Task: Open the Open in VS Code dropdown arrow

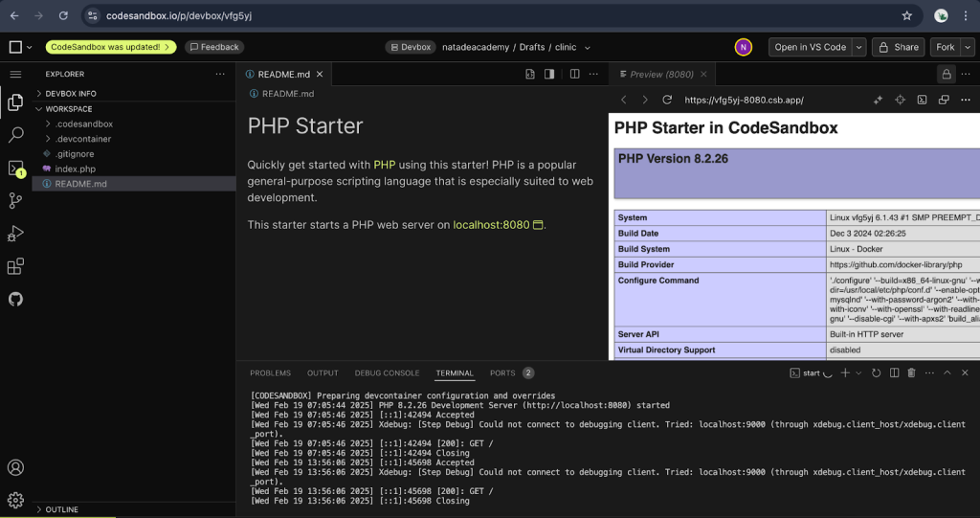Action: coord(858,47)
